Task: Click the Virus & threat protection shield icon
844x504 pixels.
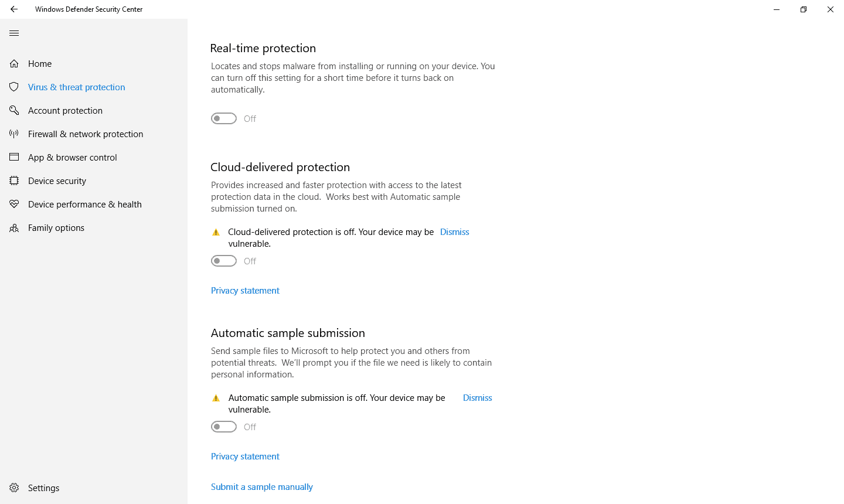Action: [x=14, y=87]
